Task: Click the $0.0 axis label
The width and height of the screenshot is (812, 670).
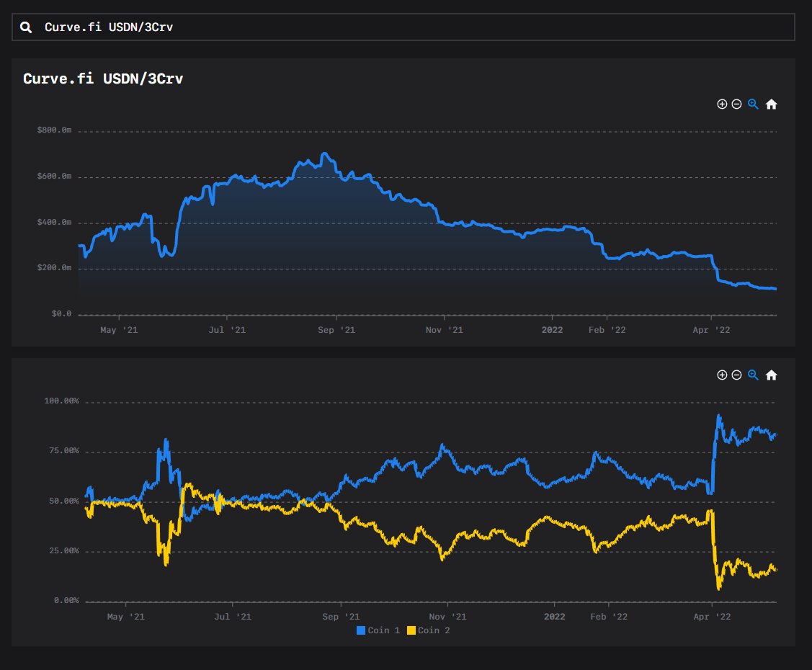Action: tap(62, 314)
